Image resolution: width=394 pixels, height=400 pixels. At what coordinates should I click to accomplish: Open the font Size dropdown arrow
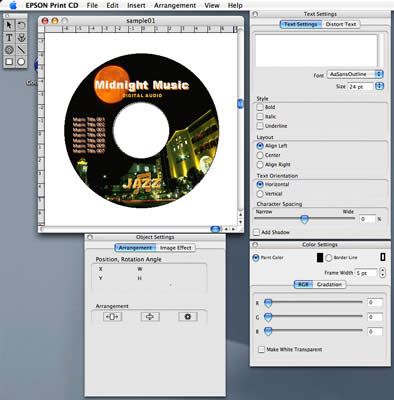tap(379, 86)
